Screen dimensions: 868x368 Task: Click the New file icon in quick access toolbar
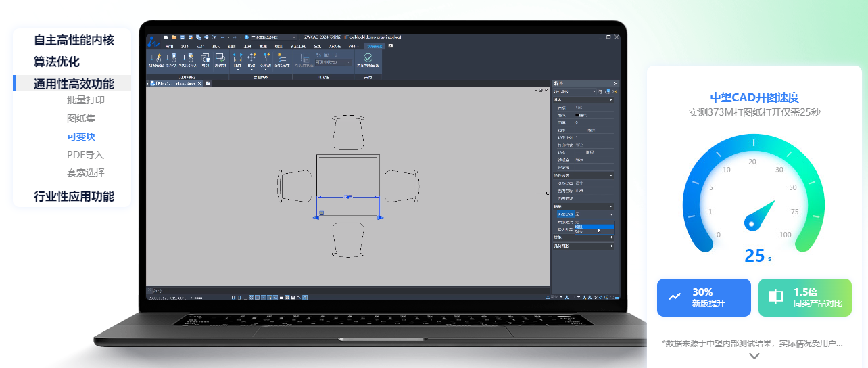point(166,37)
